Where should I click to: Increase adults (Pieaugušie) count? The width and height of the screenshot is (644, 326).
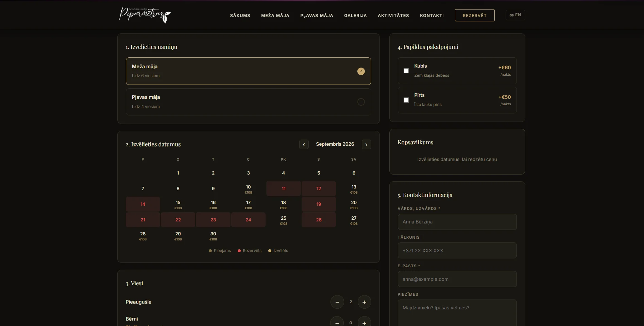364,302
